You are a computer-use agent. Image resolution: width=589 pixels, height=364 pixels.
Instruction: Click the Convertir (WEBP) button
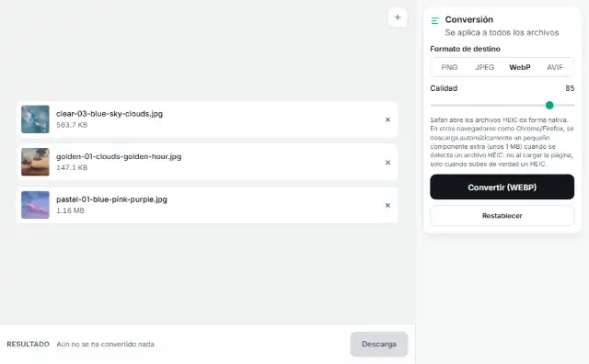(x=502, y=187)
